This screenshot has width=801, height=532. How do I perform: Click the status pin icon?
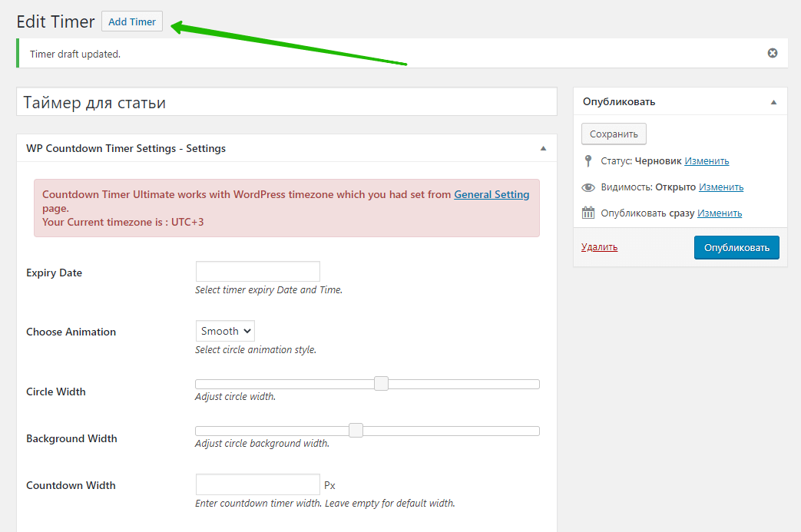coord(588,160)
